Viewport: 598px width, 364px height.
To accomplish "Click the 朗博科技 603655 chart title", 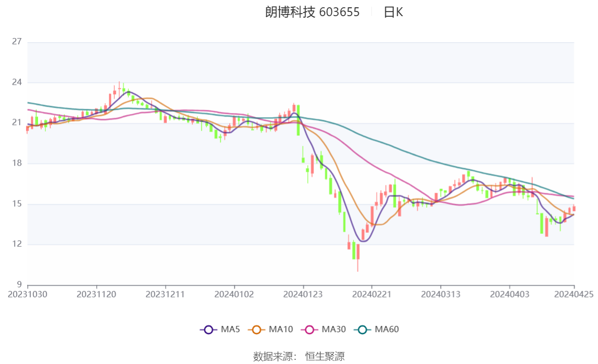I will [312, 12].
